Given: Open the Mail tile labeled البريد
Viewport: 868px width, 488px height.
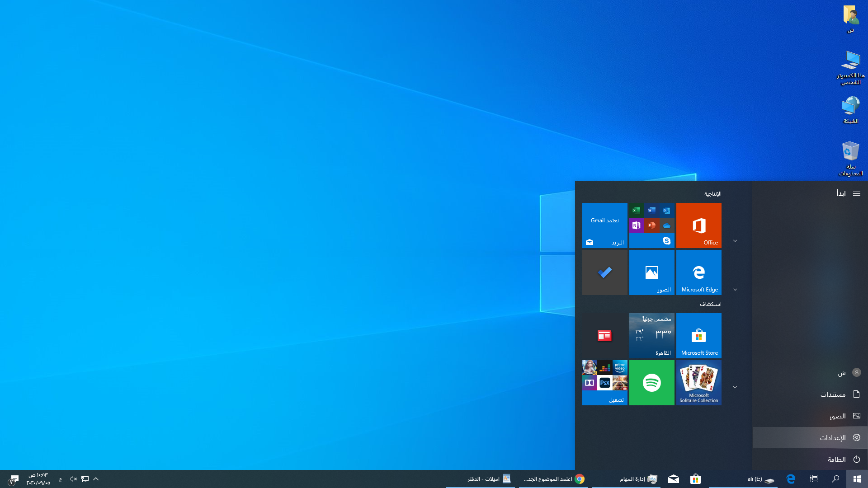Looking at the screenshot, I should [x=604, y=225].
